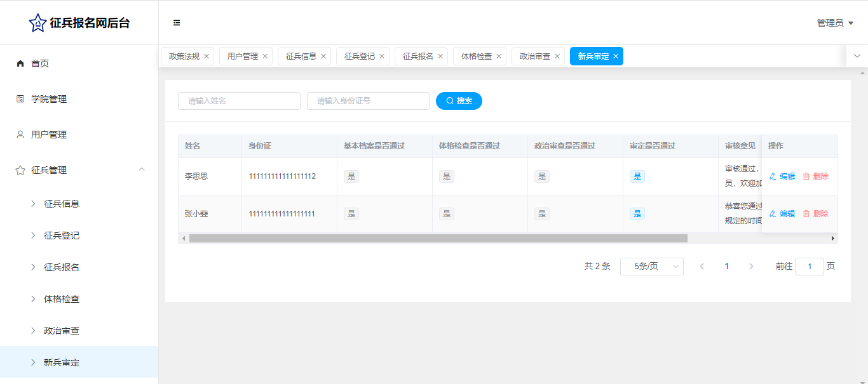Edit the 李思思 record
The image size is (868, 384).
pyautogui.click(x=782, y=176)
